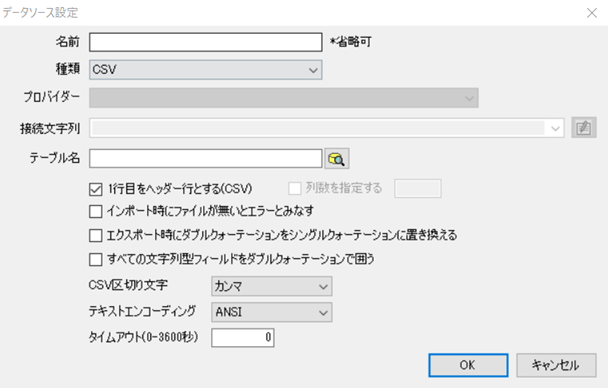Open the テキストエンコーディング ANSI dropdown

coord(271,312)
